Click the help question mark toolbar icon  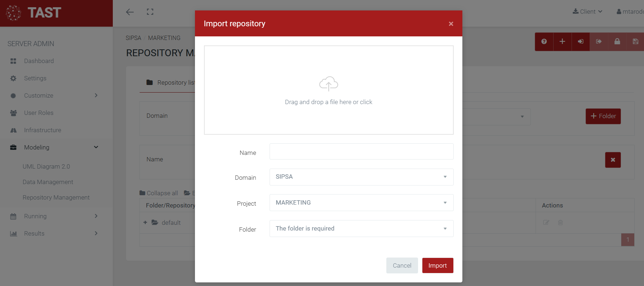click(x=544, y=41)
